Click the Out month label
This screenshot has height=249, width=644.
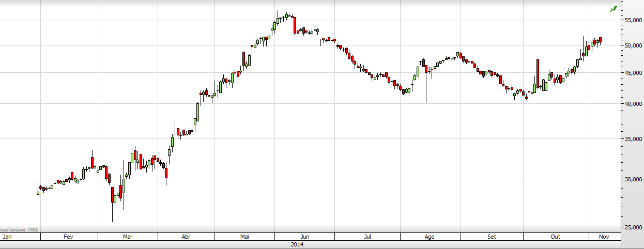[x=555, y=237]
